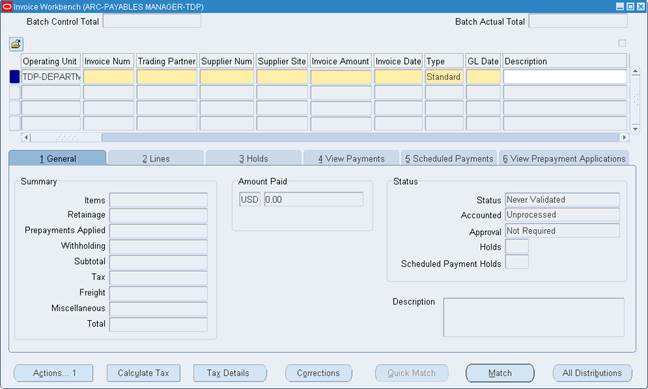Click the GL Date cell in the first row

483,77
